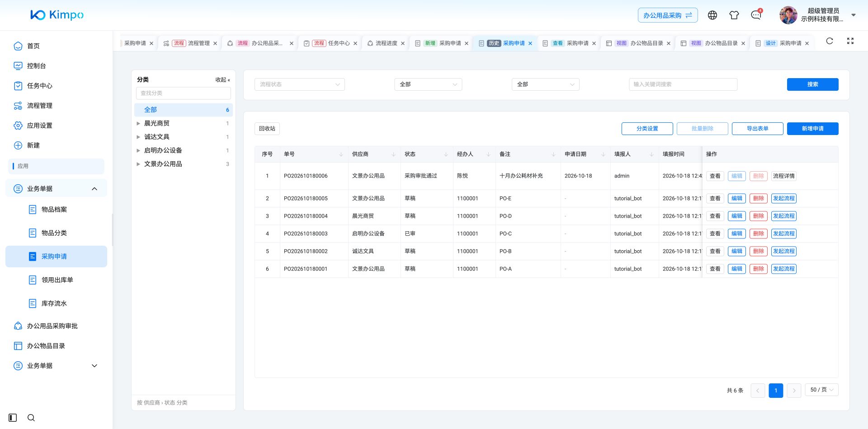Viewport: 868px width, 429px height.
Task: Collapse the sidebar using the bottom-left panel icon
Action: tap(13, 418)
